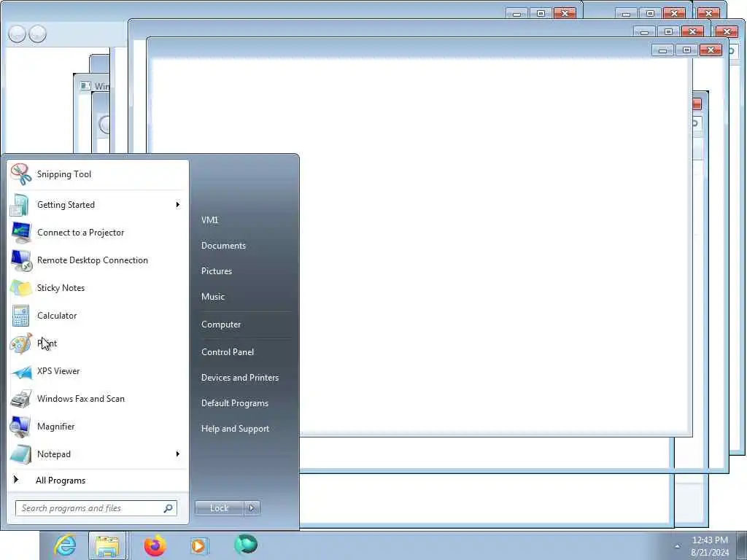Click the green round taskbar app icon

tap(246, 544)
